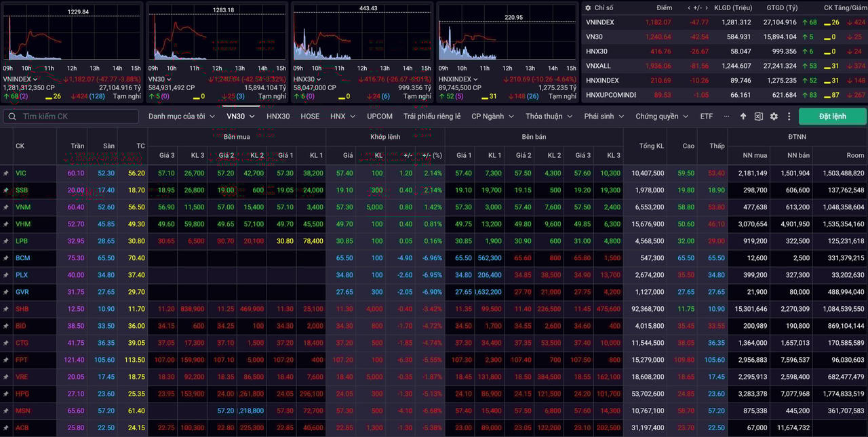
Task: Click the gear icon beside Chỉ số
Action: tap(587, 7)
